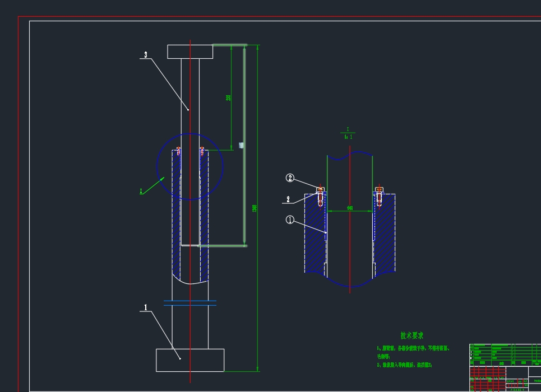The height and width of the screenshot is (392, 541).
Task: Select the left screw in the detail view
Action: pos(321,197)
